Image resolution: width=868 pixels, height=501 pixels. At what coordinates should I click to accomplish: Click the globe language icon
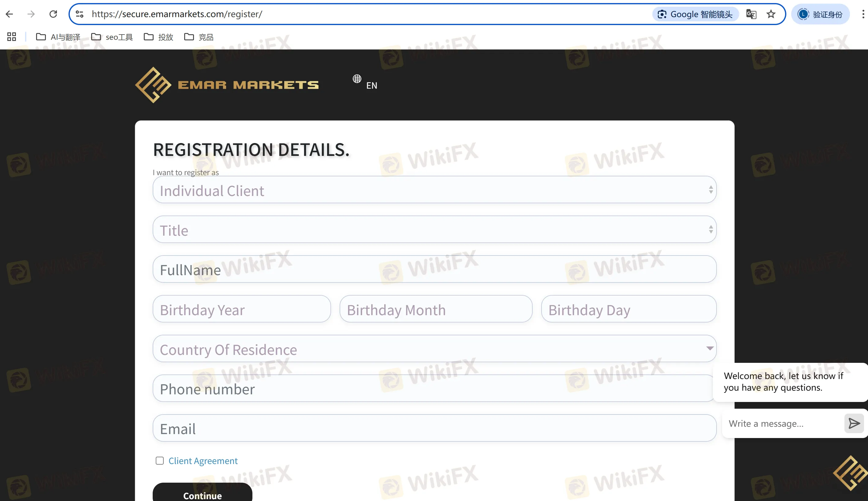[x=357, y=79]
